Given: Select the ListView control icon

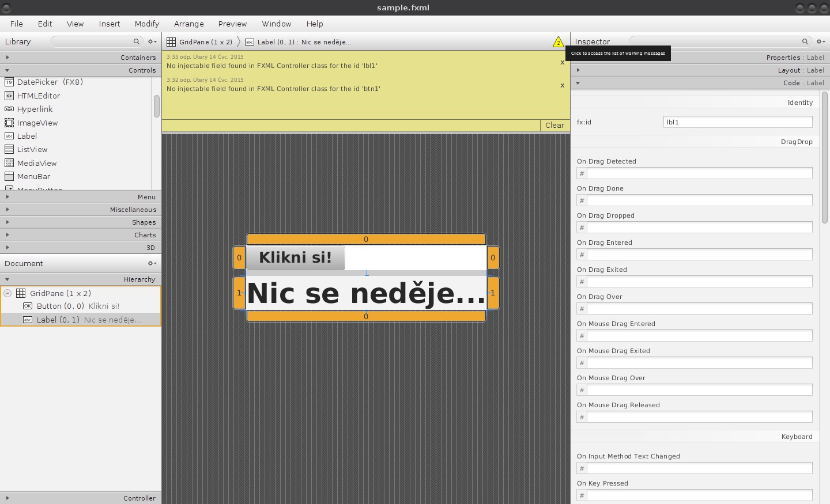Looking at the screenshot, I should click(8, 149).
